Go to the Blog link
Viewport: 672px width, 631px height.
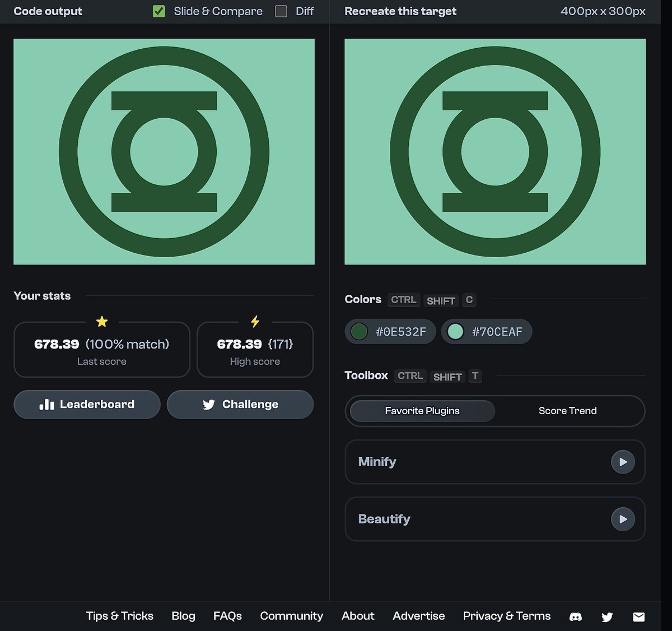pyautogui.click(x=183, y=616)
